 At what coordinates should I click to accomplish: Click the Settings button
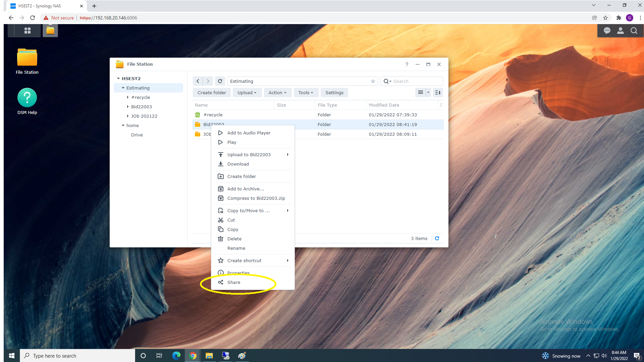coord(334,93)
